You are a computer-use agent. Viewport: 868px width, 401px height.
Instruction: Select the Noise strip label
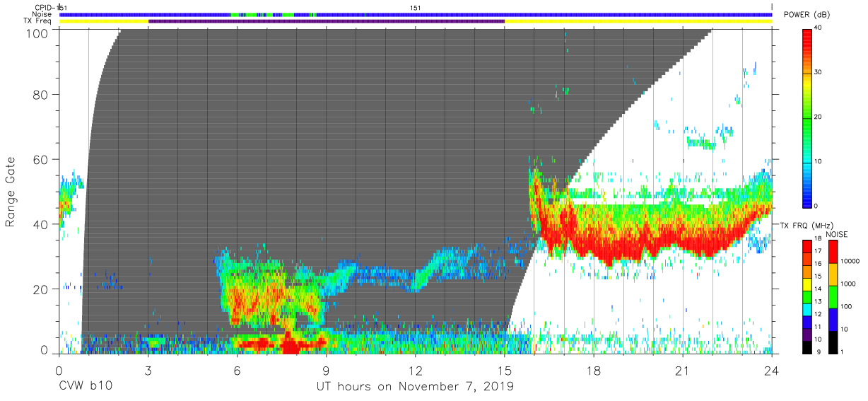(x=42, y=14)
